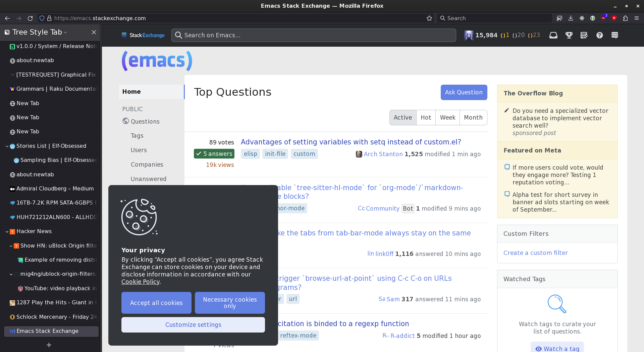
Task: Open the reftex-mode tag
Action: [x=298, y=336]
